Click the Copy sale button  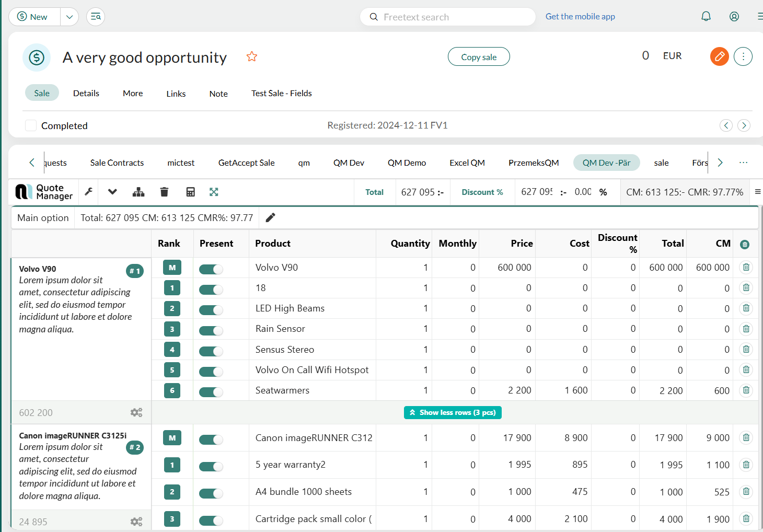point(479,57)
